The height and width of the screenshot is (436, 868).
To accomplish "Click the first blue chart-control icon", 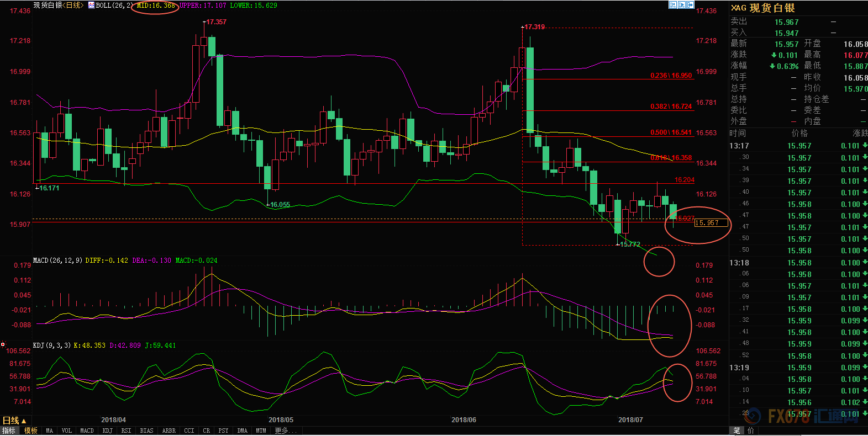I will (672, 5).
